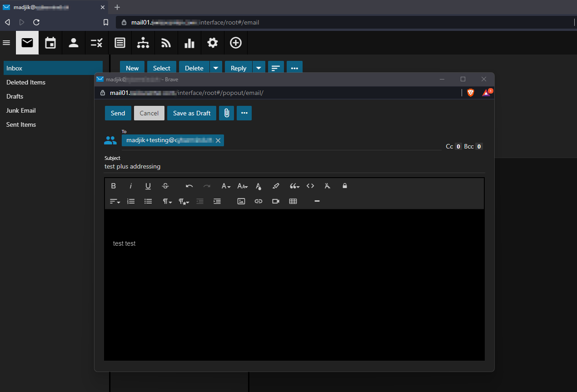The image size is (577, 392).
Task: Open the text color picker
Action: click(259, 186)
